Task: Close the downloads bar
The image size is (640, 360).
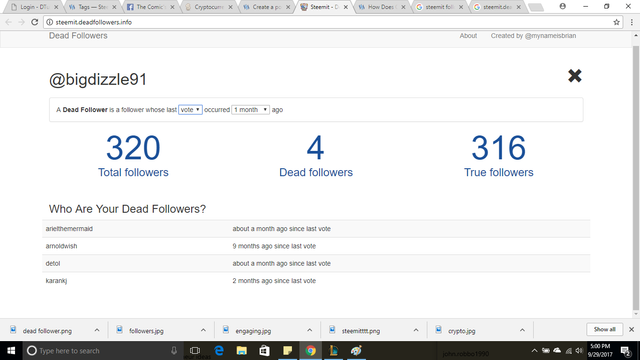Action: pos(631,329)
